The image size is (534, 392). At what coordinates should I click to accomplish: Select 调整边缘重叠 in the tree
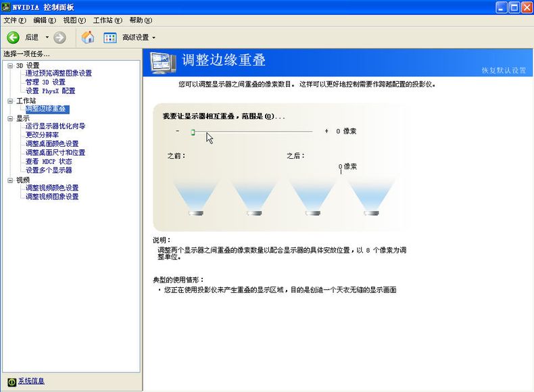pos(47,109)
